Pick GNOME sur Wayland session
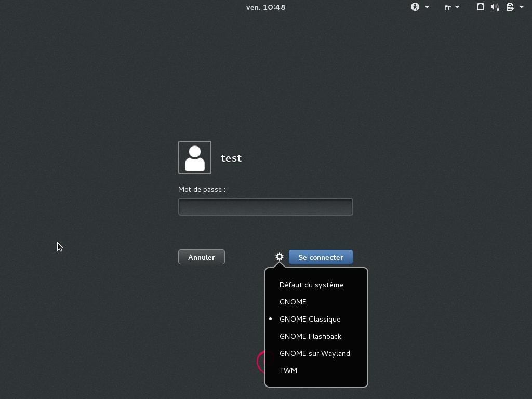The width and height of the screenshot is (532, 399). (315, 353)
